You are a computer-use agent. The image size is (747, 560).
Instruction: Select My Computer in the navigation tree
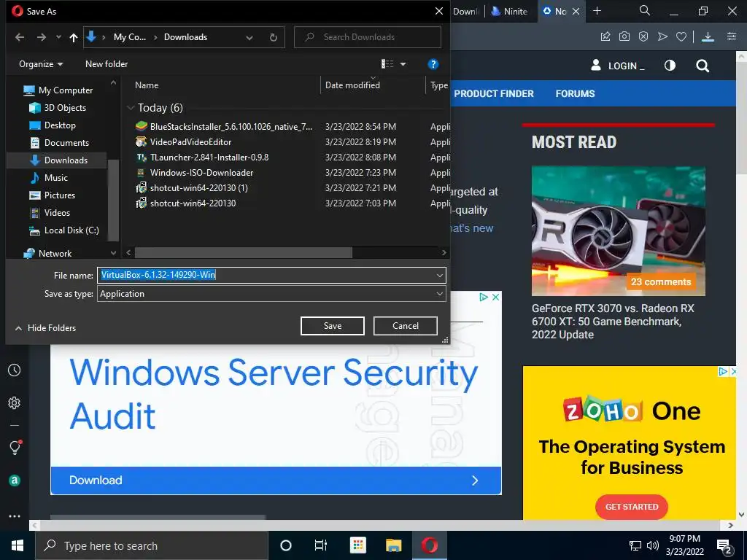(x=58, y=90)
